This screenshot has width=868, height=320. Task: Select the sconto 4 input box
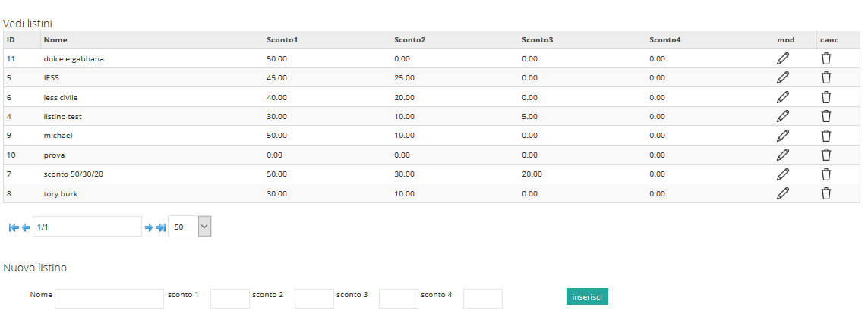coord(483,299)
